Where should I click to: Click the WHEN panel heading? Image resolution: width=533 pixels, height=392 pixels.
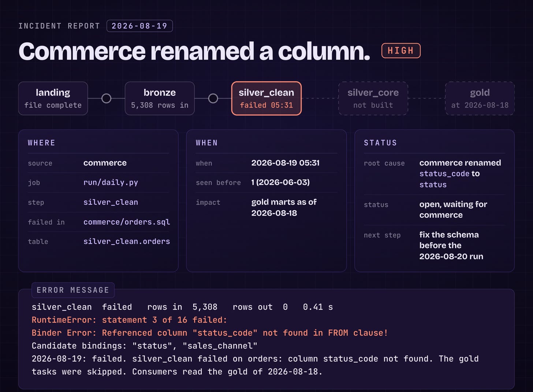[x=207, y=143]
